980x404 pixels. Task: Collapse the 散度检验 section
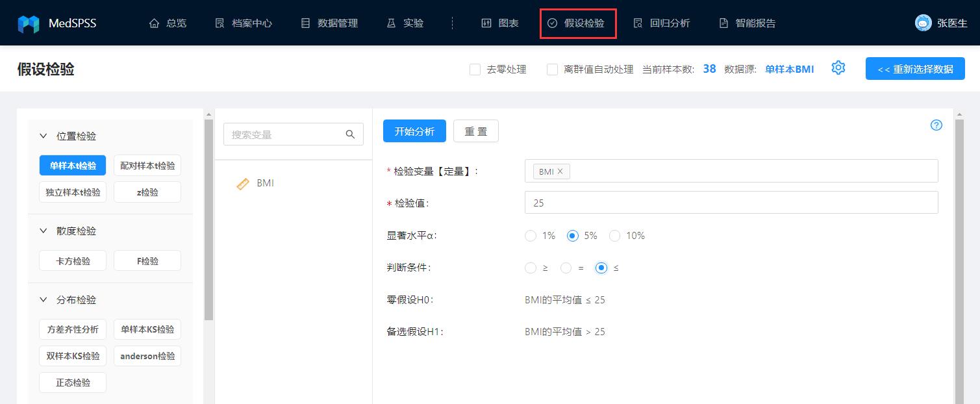tap(44, 231)
